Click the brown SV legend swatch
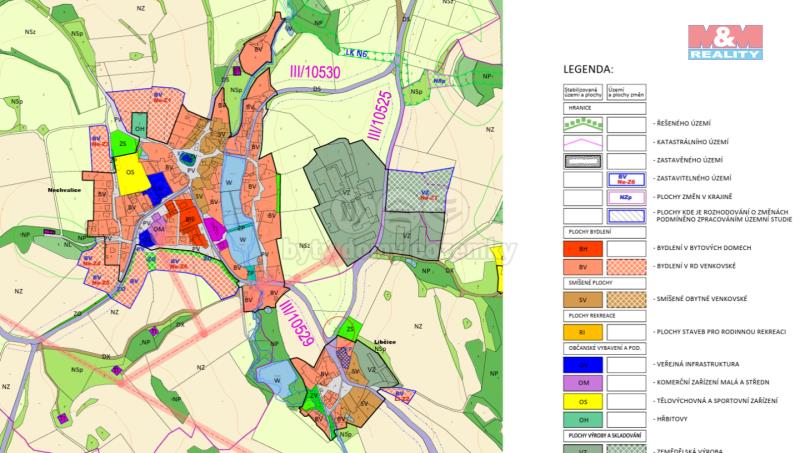Viewport: 800px width, 453px height. 582,299
